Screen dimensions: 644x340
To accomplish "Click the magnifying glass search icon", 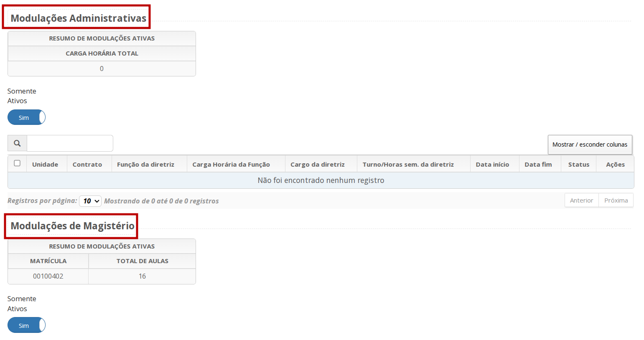I will (17, 143).
